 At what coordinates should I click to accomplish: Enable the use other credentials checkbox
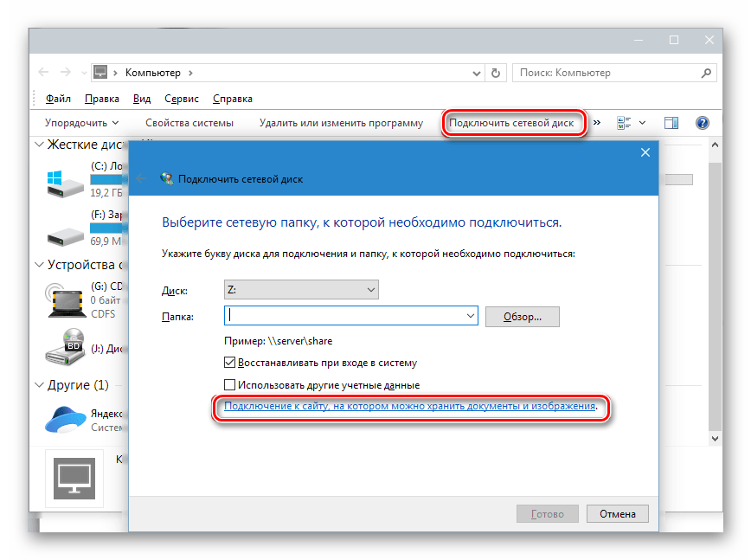pos(230,384)
